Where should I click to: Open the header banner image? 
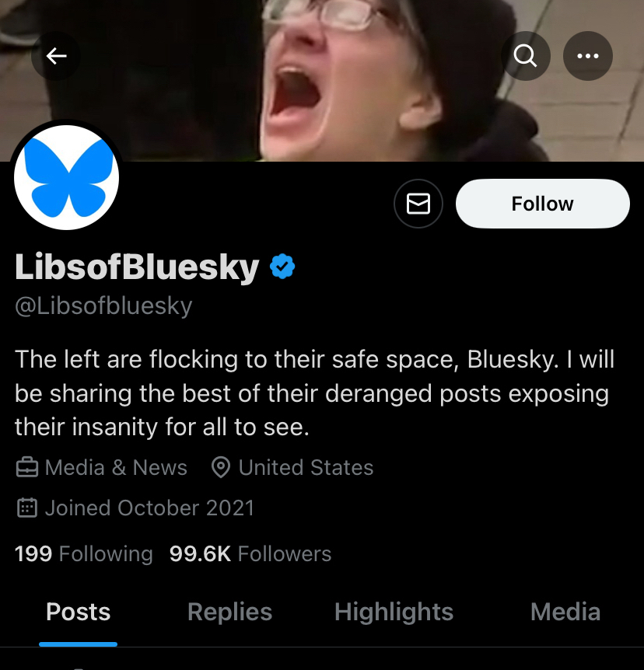[322, 80]
